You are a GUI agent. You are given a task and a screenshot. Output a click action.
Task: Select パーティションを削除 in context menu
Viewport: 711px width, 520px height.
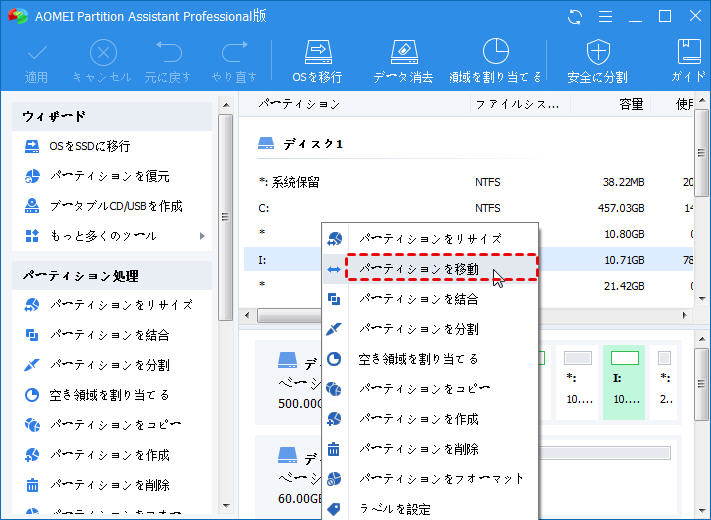(x=430, y=449)
